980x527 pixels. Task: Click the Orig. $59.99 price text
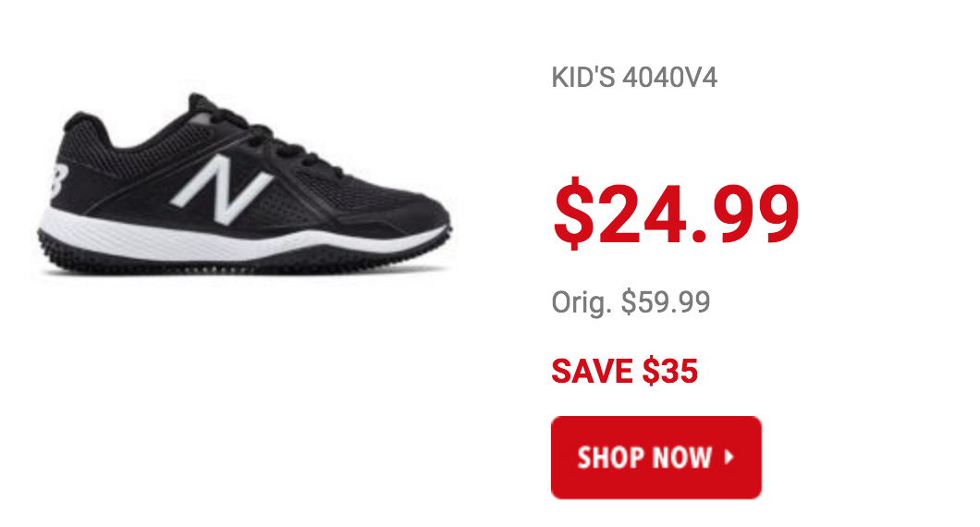[631, 302]
